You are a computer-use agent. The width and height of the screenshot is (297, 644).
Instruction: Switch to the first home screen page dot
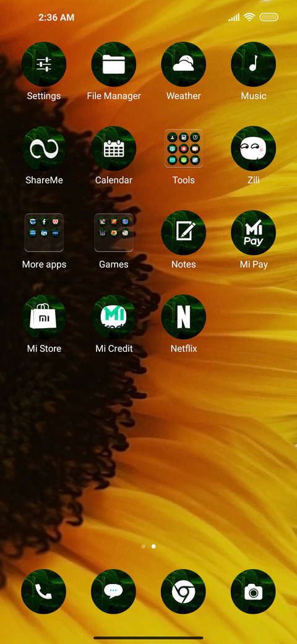(x=143, y=546)
